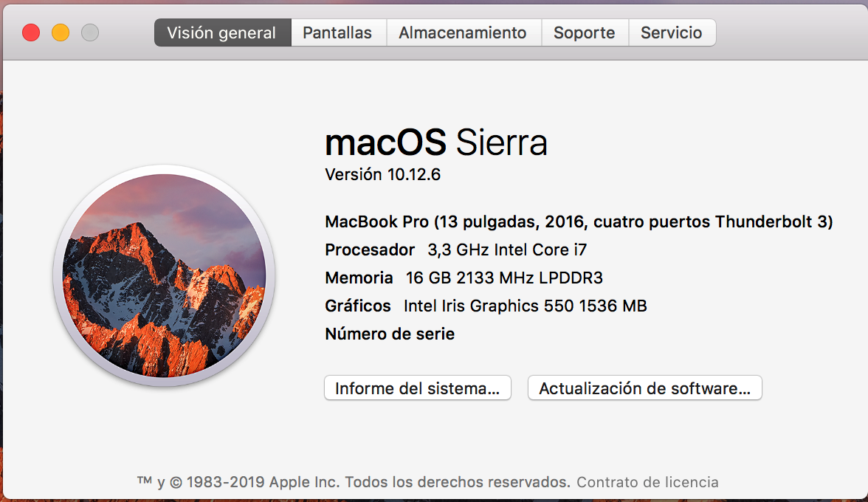
Task: Close the window with the red button
Action: tap(31, 32)
